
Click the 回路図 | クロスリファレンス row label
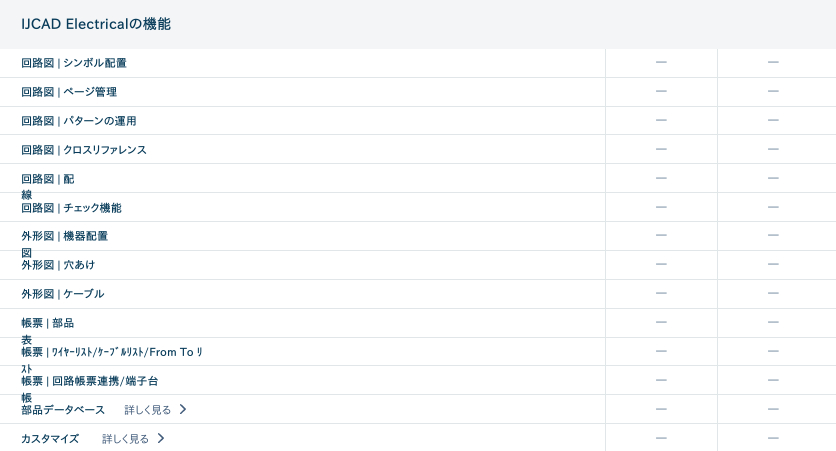(84, 150)
